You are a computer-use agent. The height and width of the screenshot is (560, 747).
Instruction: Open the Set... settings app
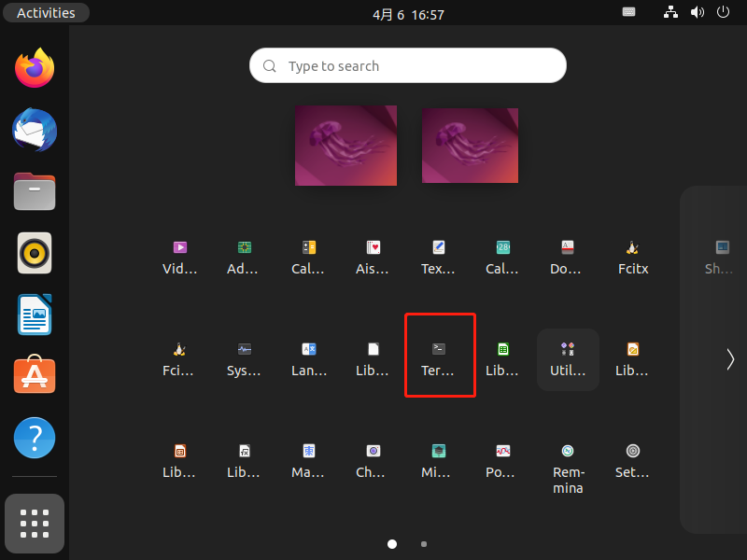tap(632, 451)
